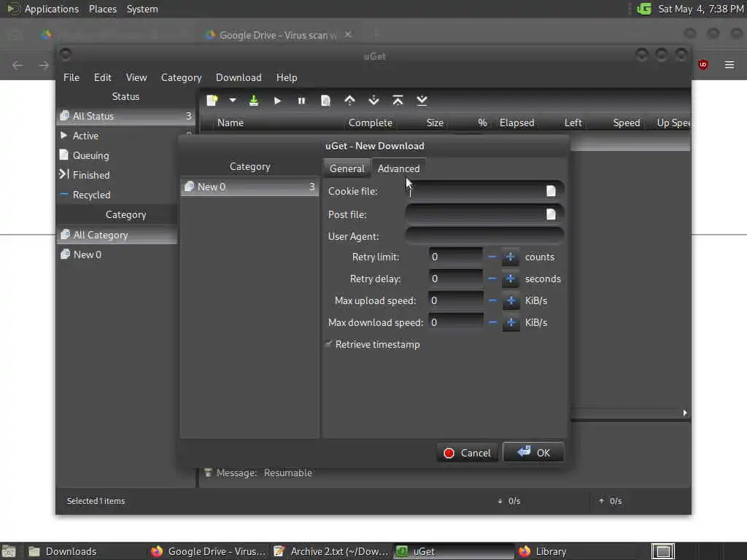Open the new-download dropdown arrow
Viewport: 747px width, 560px height.
[233, 101]
